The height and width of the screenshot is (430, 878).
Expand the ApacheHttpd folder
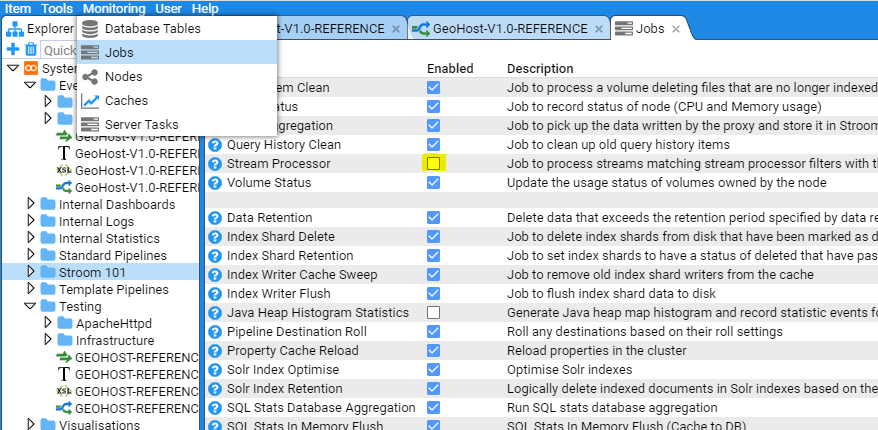(x=48, y=323)
